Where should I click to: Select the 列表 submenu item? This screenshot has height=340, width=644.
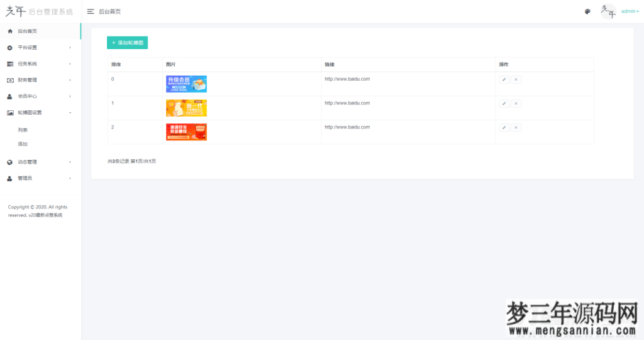23,130
